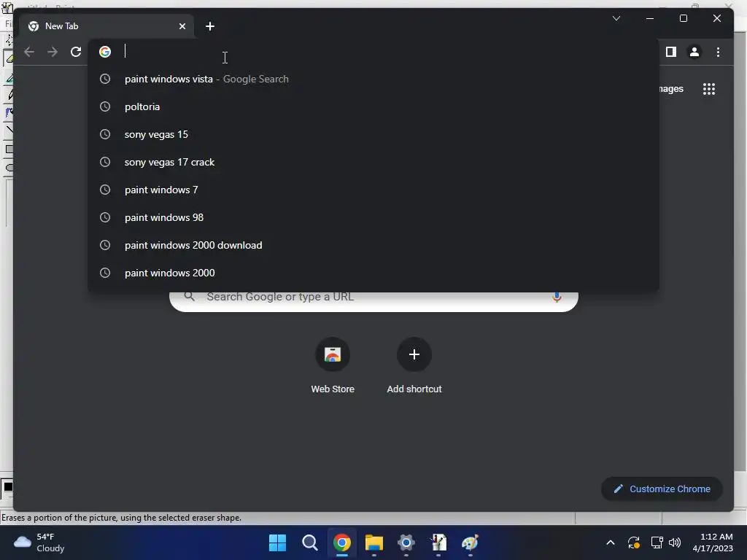This screenshot has width=747, height=560.
Task: Expand the system tray hidden icons chevron
Action: (610, 542)
